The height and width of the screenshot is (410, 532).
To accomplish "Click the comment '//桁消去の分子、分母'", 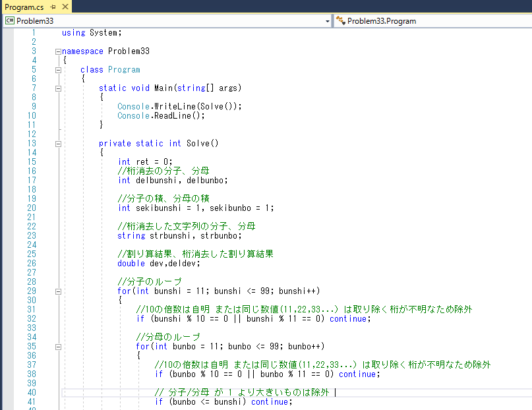I will [163, 171].
